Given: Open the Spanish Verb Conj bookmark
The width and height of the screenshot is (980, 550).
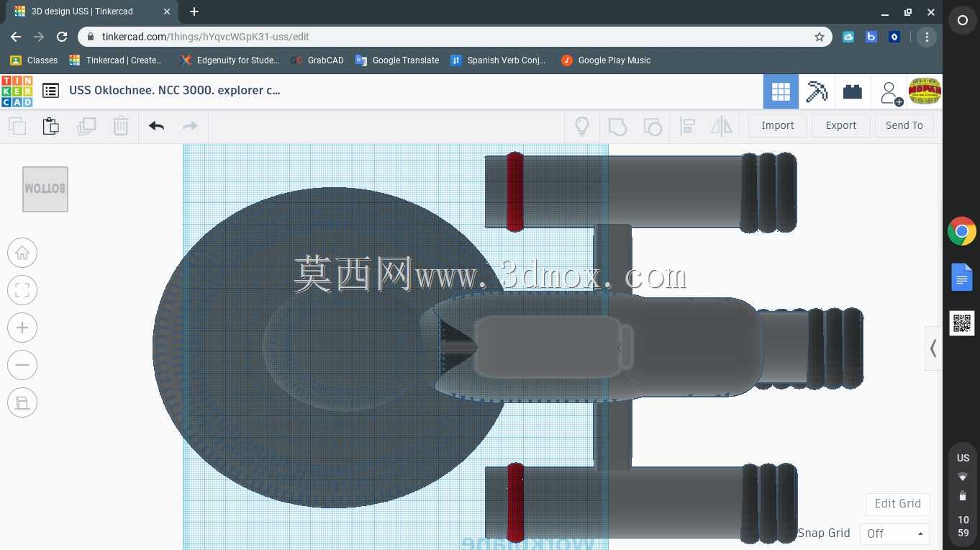Looking at the screenshot, I should pyautogui.click(x=498, y=60).
